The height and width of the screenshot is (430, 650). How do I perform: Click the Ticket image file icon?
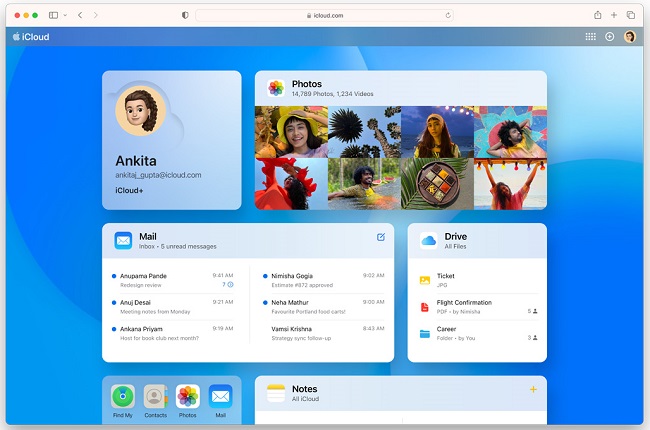pos(425,281)
